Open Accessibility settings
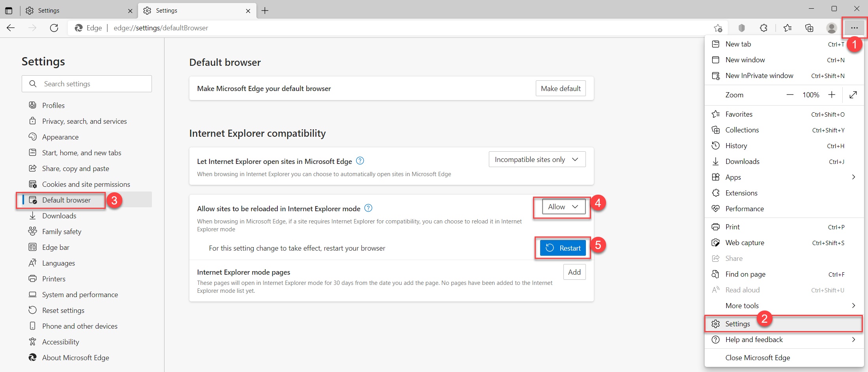 pyautogui.click(x=87, y=342)
